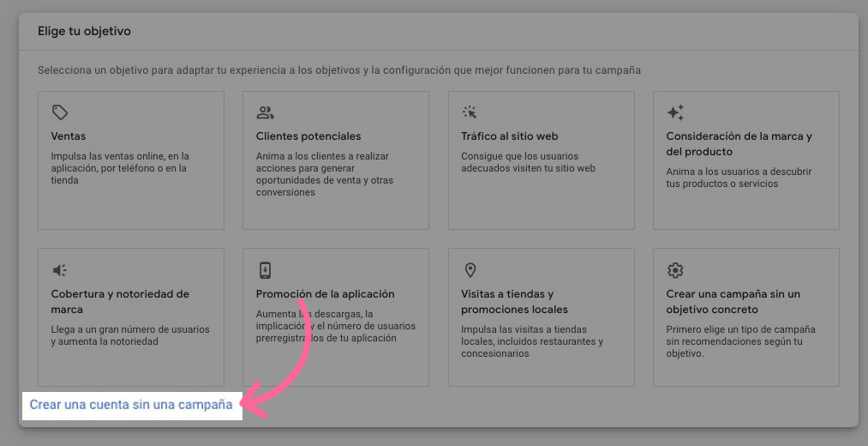Image resolution: width=868 pixels, height=446 pixels.
Task: Pick the 'Tráfico al sitio web' title
Action: click(510, 136)
